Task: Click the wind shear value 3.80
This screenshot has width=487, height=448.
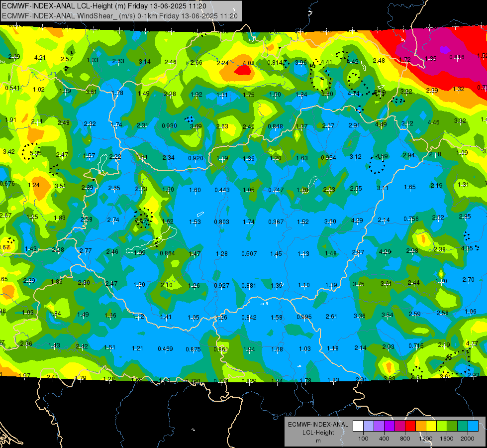Action: [x=327, y=94]
